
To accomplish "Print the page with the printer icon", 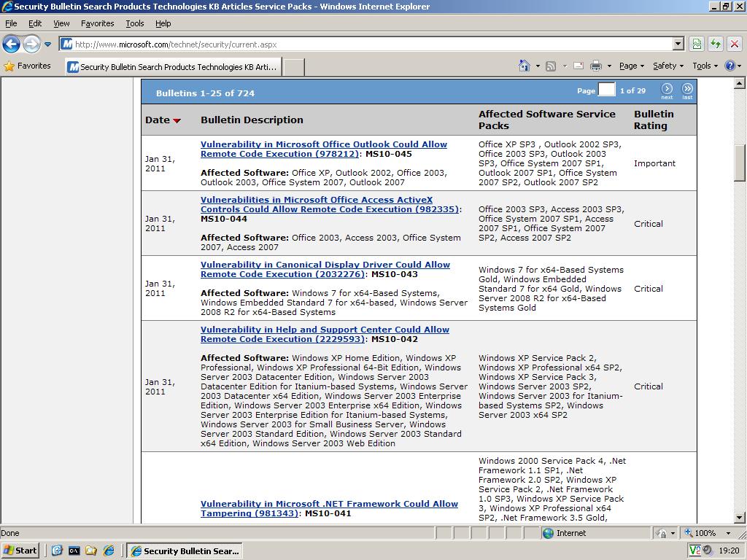I will tap(595, 66).
